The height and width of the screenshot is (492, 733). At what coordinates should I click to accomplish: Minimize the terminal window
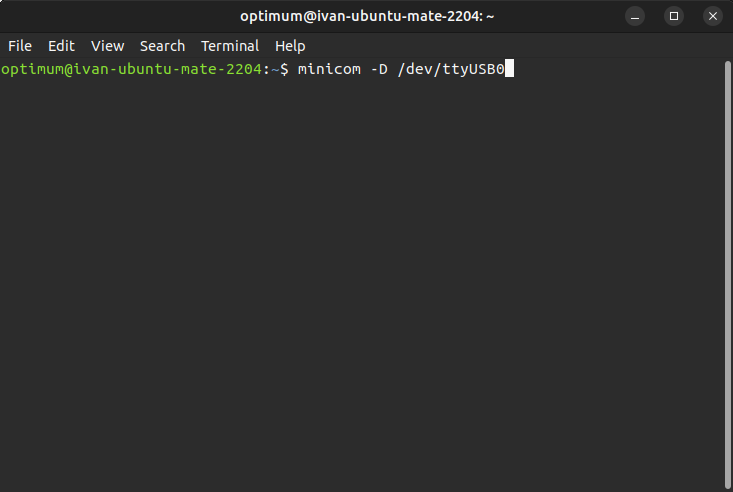tap(635, 16)
